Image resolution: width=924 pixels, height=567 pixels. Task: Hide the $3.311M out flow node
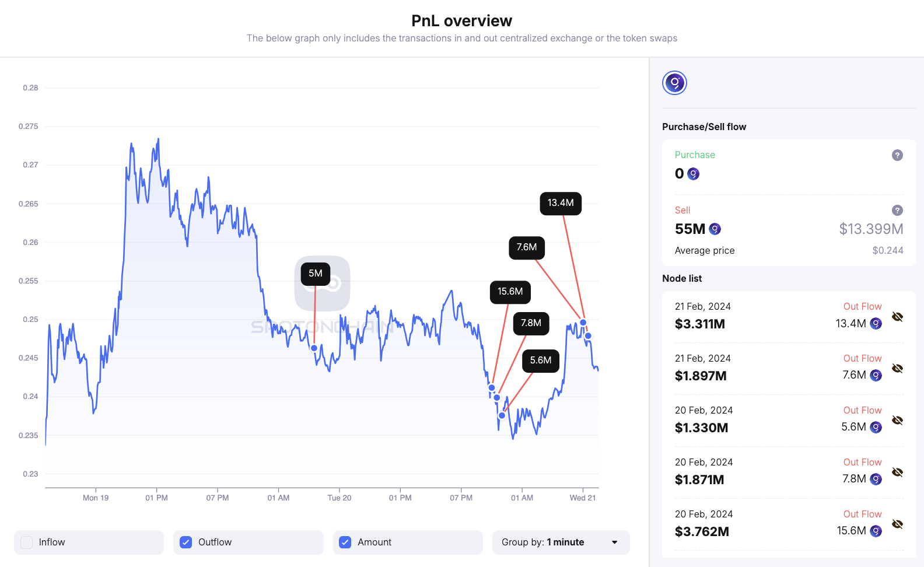[x=897, y=317]
